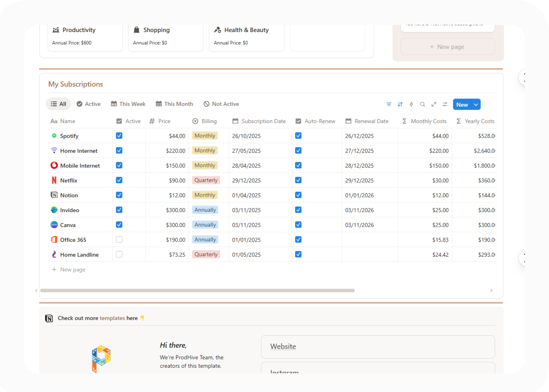Uncheck Auto-Renew for Home Landline
549x392 pixels.
coord(298,254)
